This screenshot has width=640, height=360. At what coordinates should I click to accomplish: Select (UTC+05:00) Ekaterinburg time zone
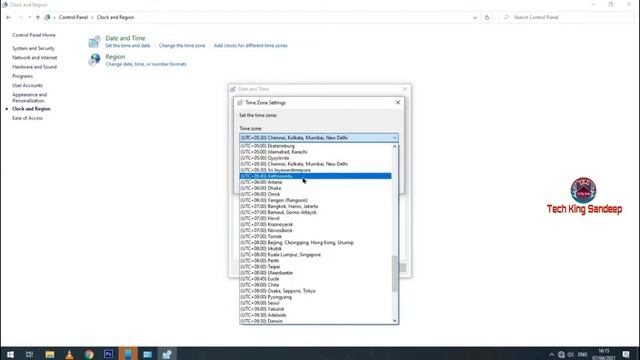[x=316, y=146]
